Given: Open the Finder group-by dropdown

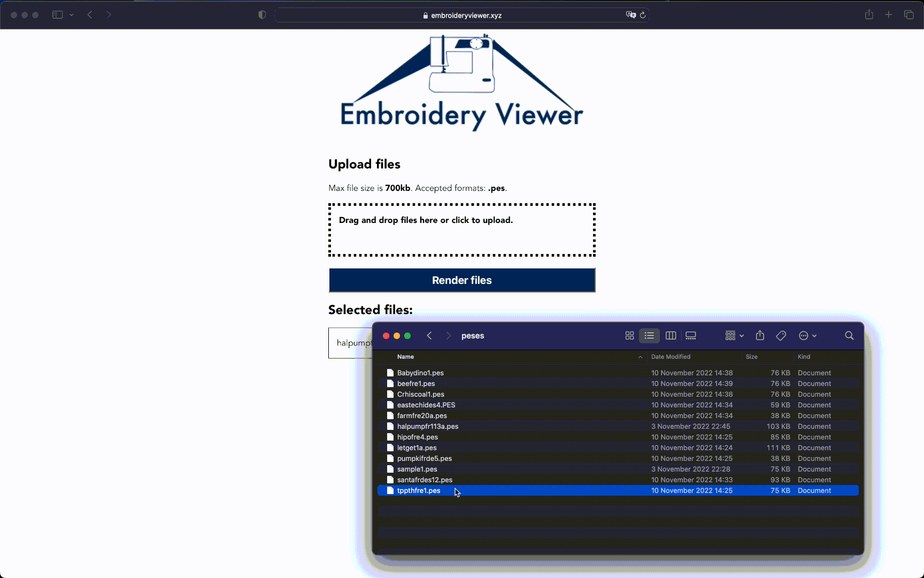Looking at the screenshot, I should click(x=734, y=336).
